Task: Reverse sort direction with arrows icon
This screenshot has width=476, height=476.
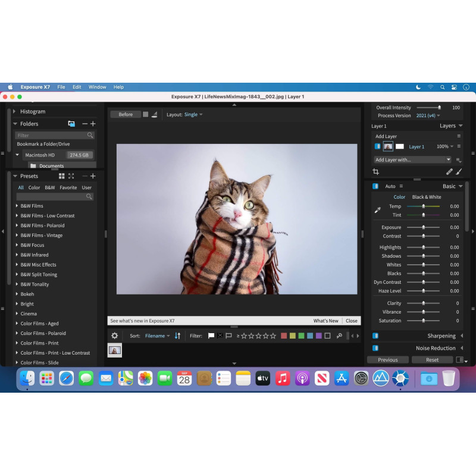Action: 177,336
